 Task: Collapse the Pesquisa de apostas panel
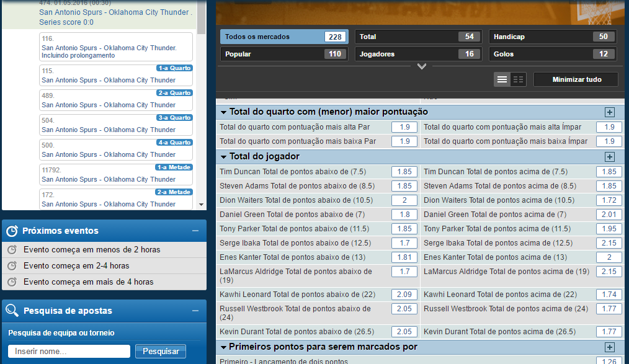tap(195, 311)
